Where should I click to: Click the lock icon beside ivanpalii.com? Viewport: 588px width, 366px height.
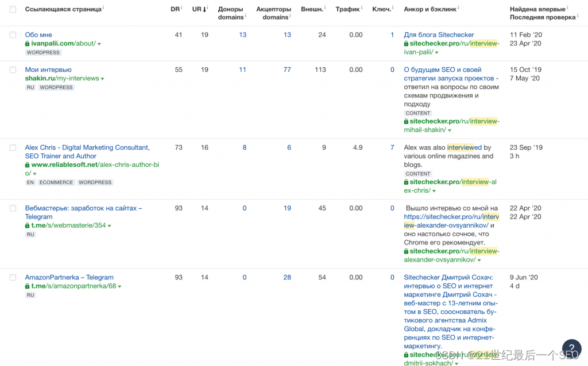coord(28,44)
